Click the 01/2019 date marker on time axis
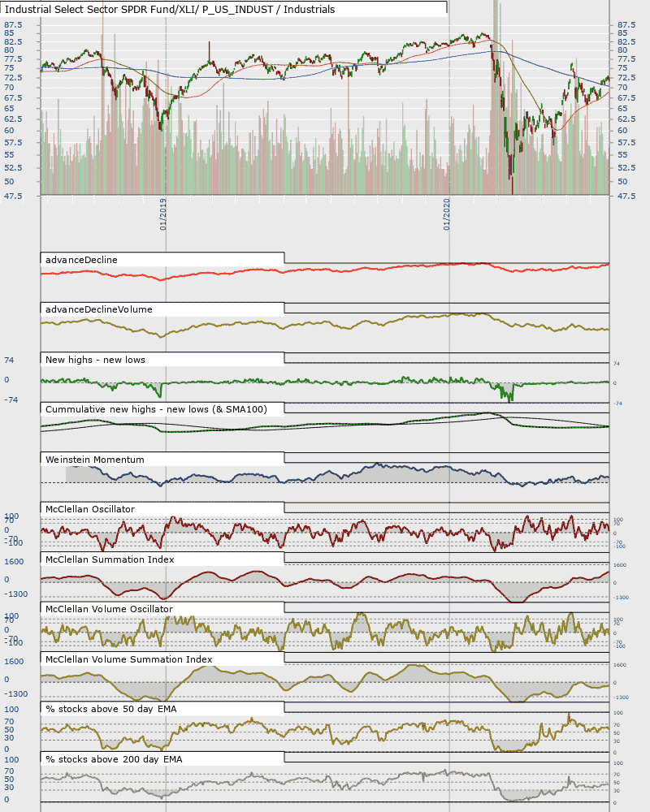 click(162, 214)
